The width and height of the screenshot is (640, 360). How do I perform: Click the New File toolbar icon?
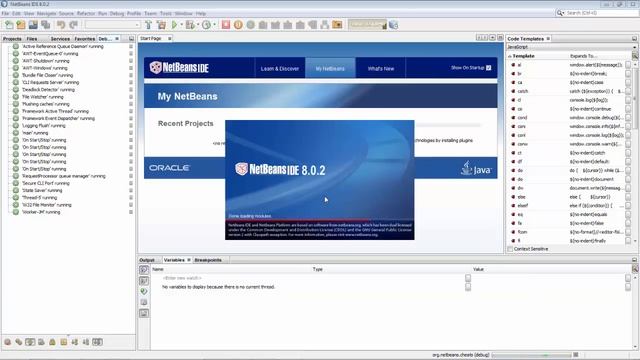point(9,25)
